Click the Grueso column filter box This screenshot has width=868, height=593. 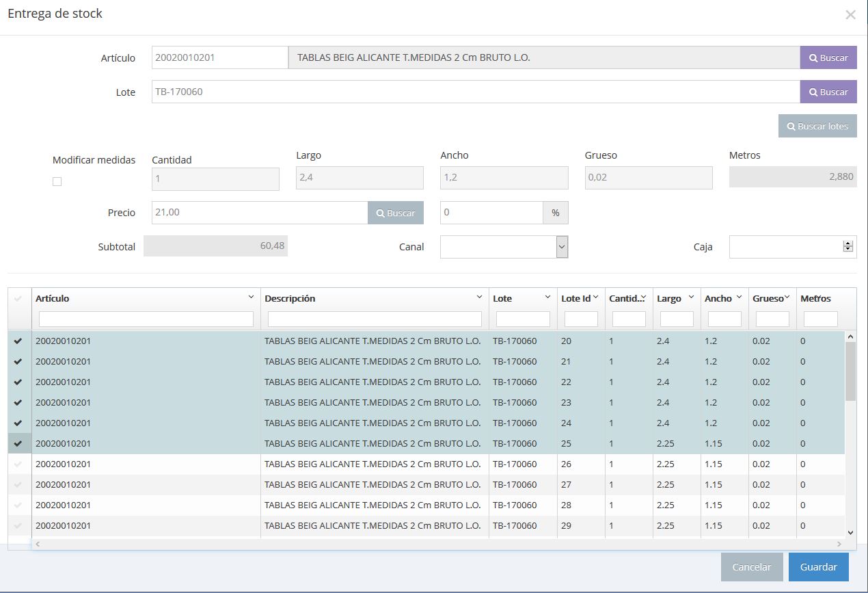click(772, 319)
